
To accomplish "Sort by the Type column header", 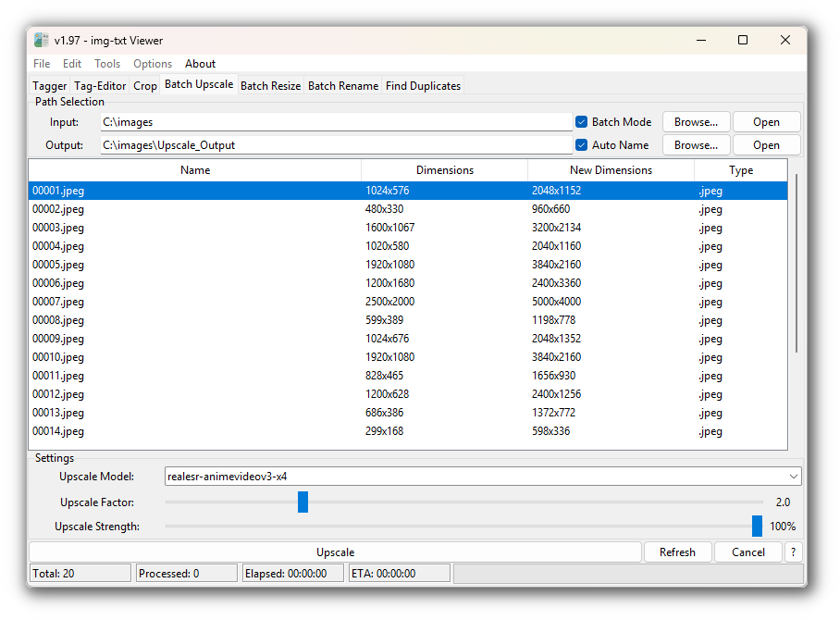I will 741,170.
